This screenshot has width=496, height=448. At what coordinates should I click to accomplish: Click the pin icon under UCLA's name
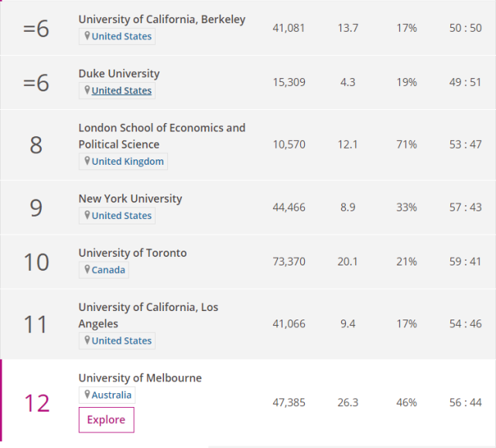coord(87,340)
